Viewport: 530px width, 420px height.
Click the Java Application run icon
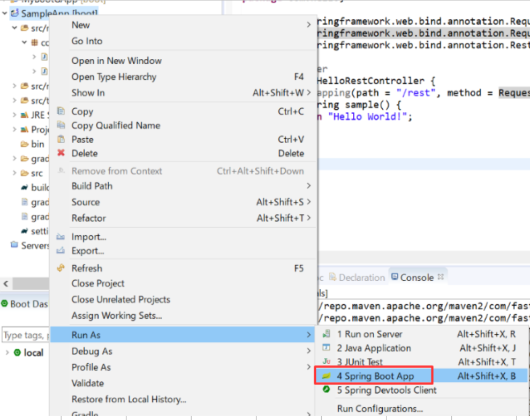click(325, 348)
